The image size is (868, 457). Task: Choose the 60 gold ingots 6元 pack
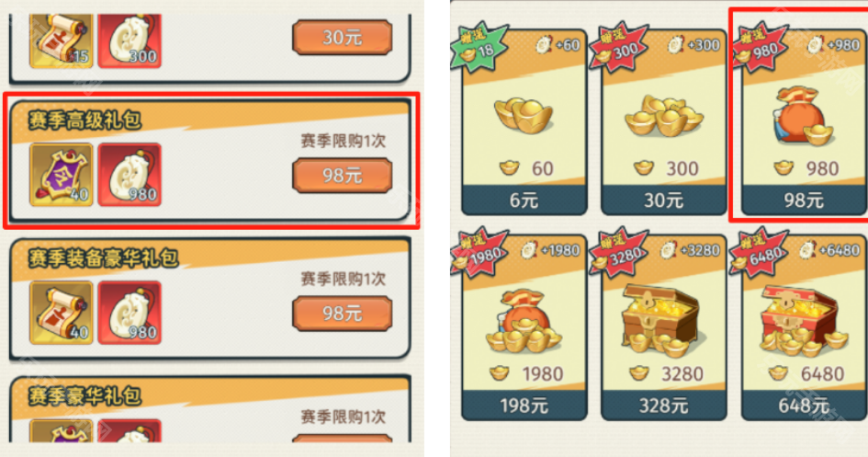click(x=524, y=122)
